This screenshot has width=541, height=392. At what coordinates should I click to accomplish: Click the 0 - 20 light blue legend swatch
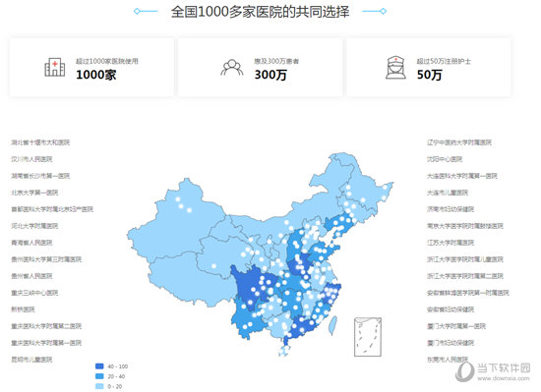point(99,386)
